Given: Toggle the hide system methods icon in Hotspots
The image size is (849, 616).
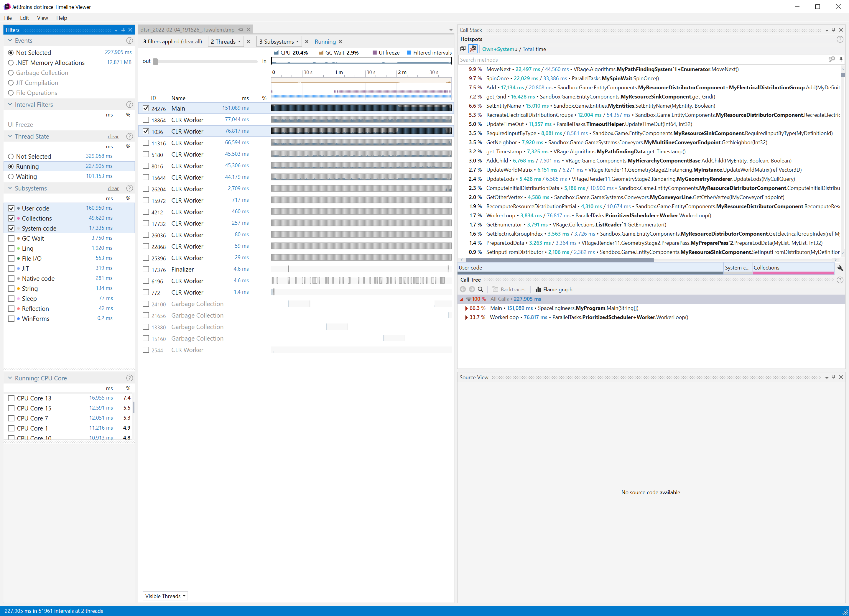Looking at the screenshot, I should click(x=473, y=49).
